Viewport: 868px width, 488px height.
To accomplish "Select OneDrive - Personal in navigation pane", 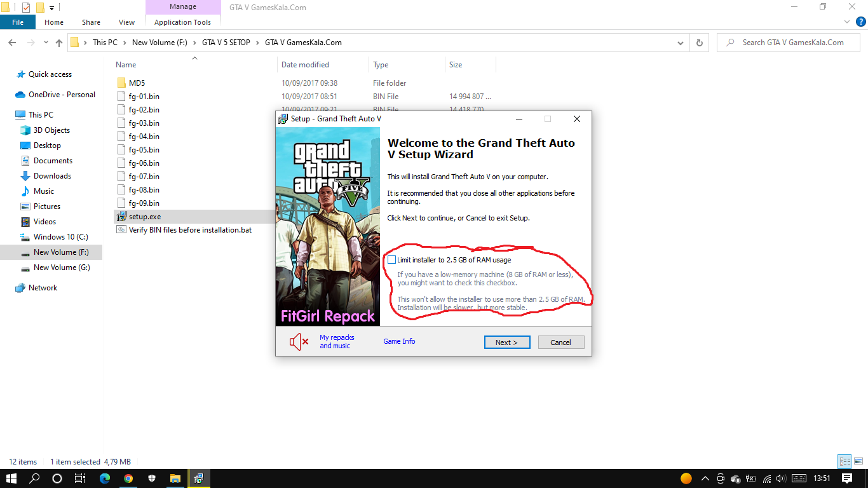I will tap(62, 95).
